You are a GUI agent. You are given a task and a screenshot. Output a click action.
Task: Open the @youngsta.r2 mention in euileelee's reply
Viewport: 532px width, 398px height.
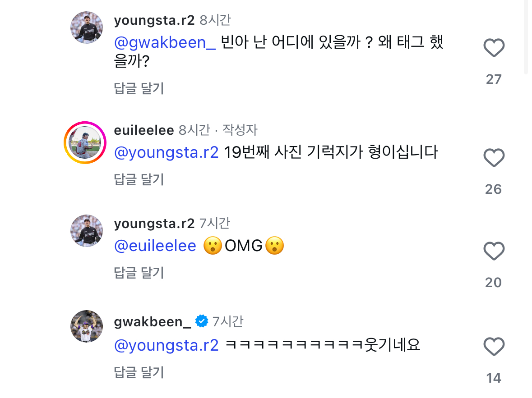167,152
